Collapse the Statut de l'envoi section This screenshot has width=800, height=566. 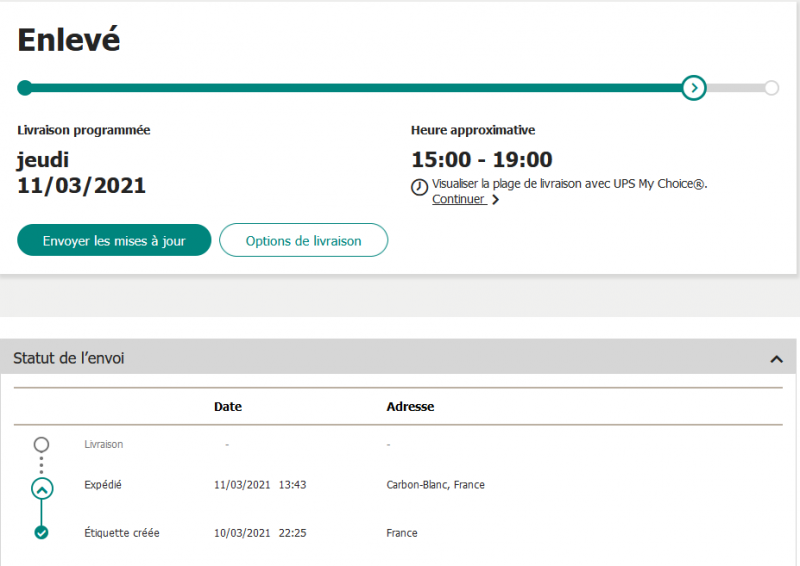point(776,358)
